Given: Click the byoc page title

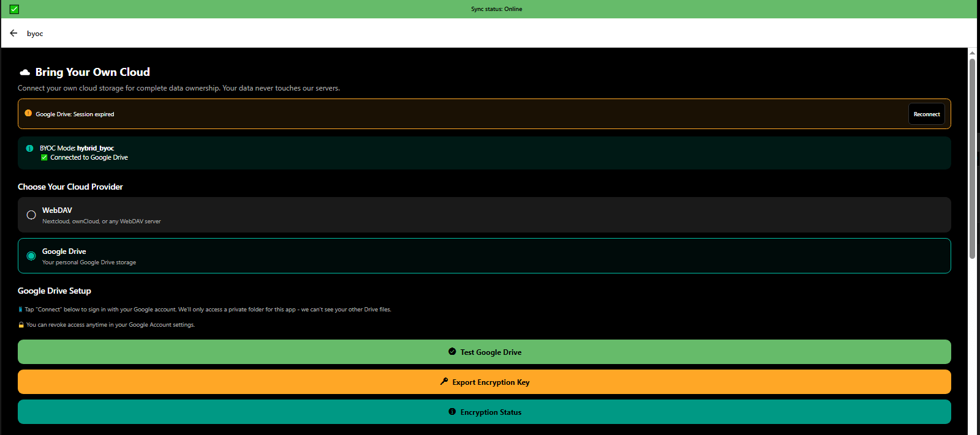Looking at the screenshot, I should [35, 34].
